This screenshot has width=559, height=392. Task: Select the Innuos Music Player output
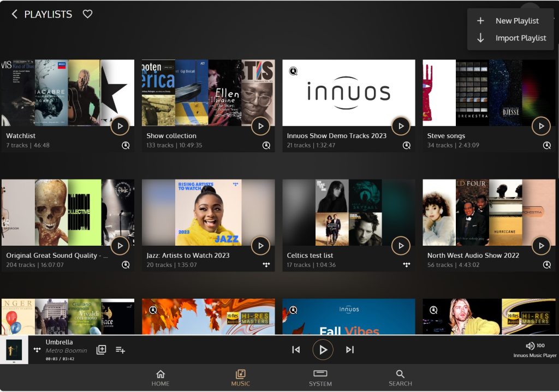click(535, 355)
